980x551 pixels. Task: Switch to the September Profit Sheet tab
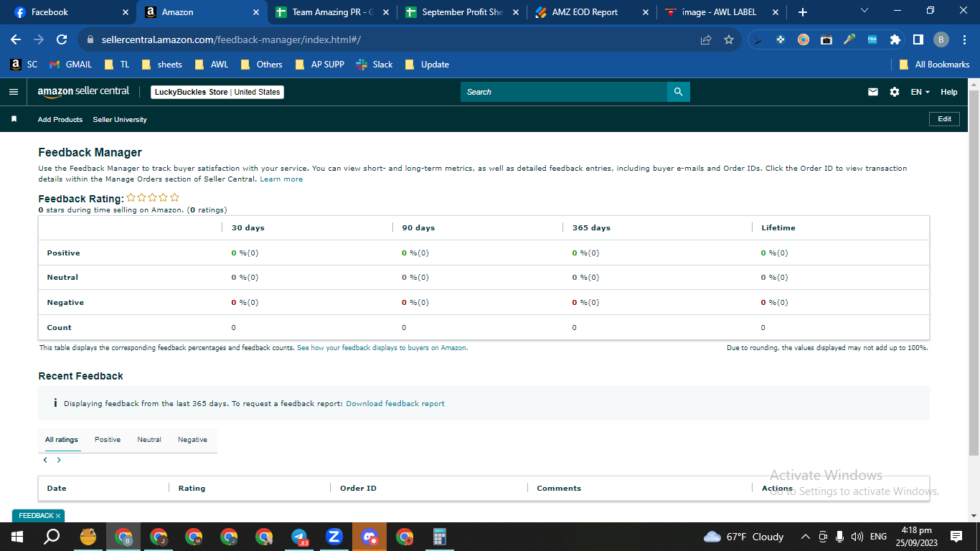463,12
